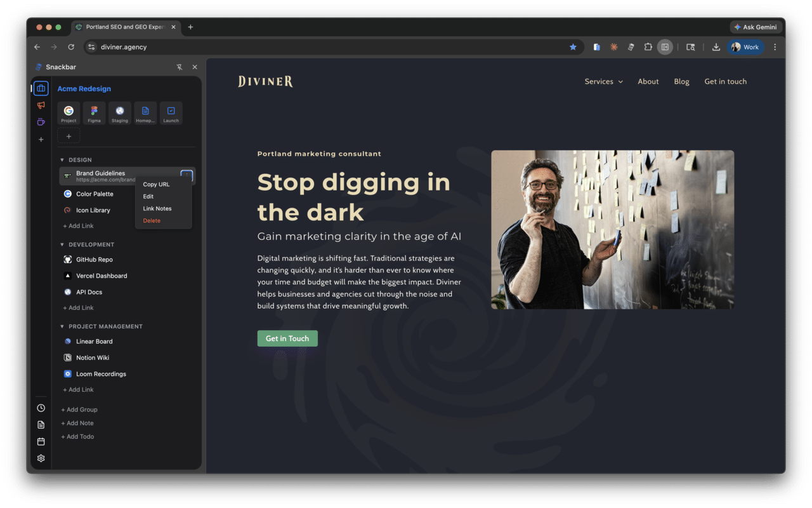The width and height of the screenshot is (812, 508).
Task: Bookmark the page with the star icon
Action: 573,47
